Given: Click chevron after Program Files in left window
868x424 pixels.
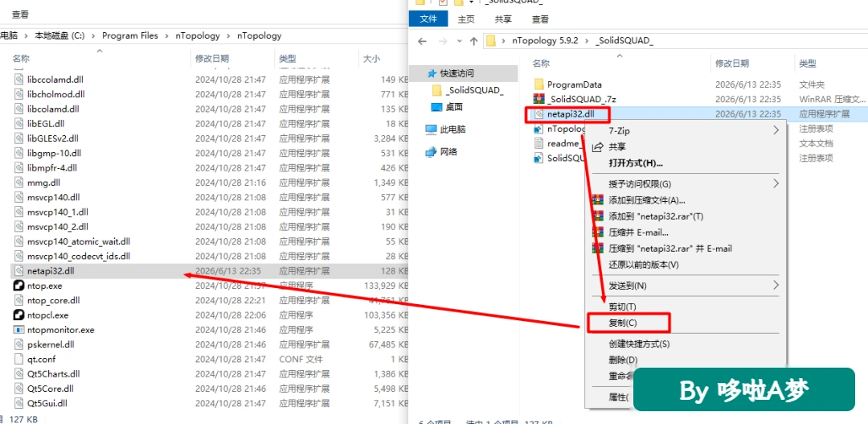Looking at the screenshot, I should [x=166, y=35].
